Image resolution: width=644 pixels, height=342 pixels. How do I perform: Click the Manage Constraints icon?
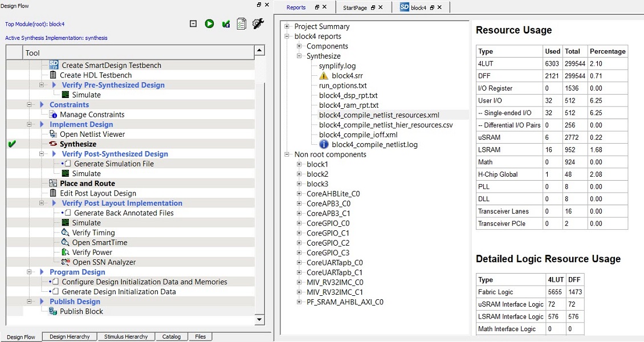(x=54, y=115)
